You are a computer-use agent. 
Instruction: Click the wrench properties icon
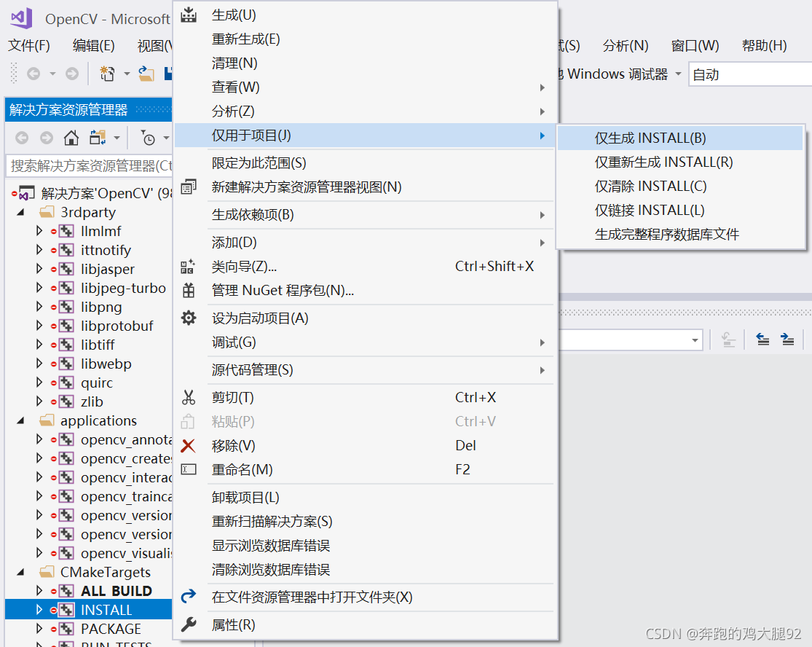(x=189, y=624)
